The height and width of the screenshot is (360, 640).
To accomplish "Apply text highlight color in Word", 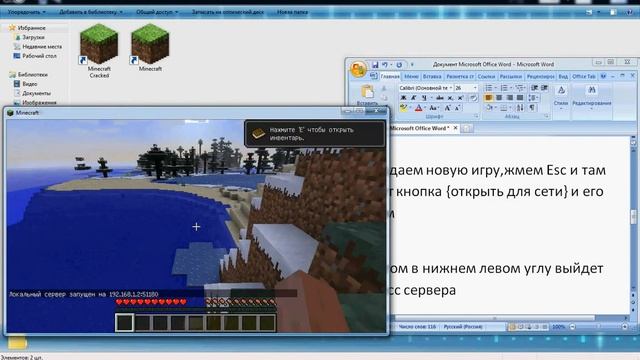I will point(404,108).
